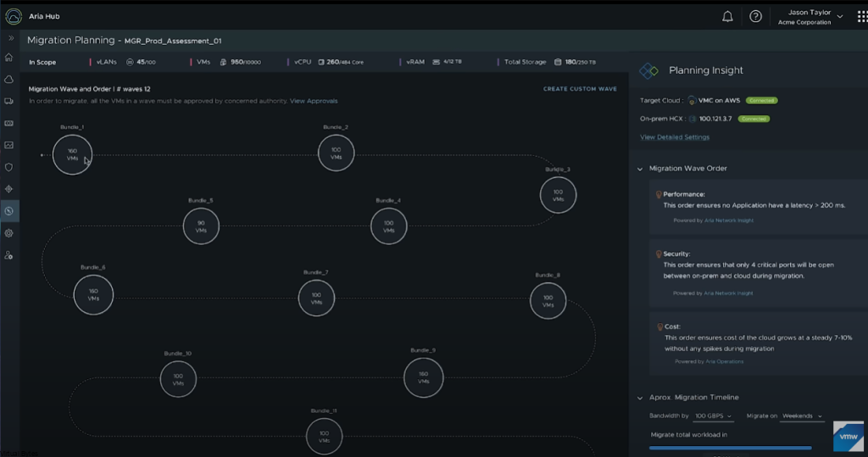Select the Bundle_7 wave circle
The width and height of the screenshot is (868, 457).
(x=316, y=298)
